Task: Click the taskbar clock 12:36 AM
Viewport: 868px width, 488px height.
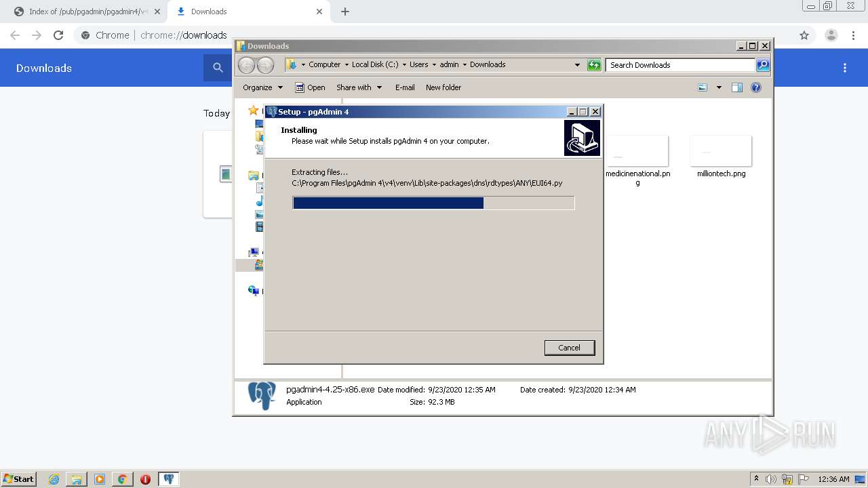Action: pyautogui.click(x=833, y=479)
